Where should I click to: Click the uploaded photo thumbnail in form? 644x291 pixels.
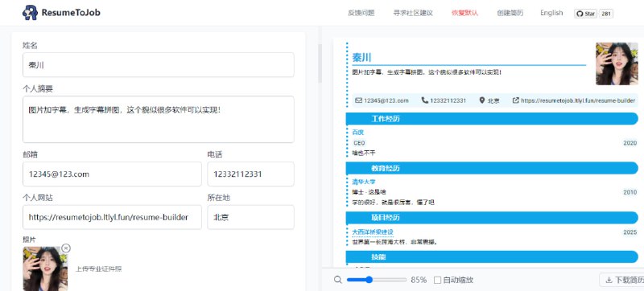45,268
